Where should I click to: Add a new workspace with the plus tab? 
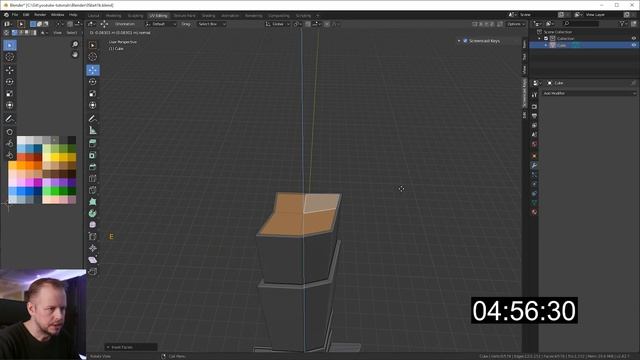coord(318,16)
